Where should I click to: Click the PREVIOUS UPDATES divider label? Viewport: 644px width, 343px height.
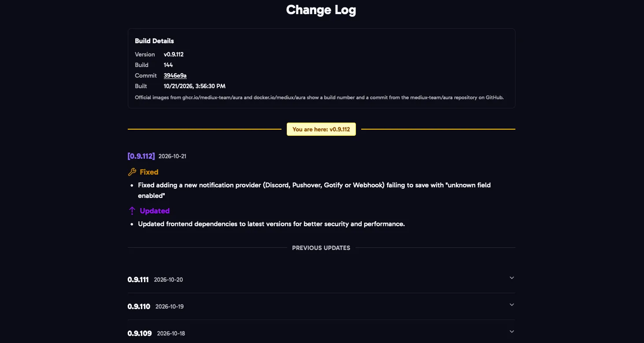point(321,248)
